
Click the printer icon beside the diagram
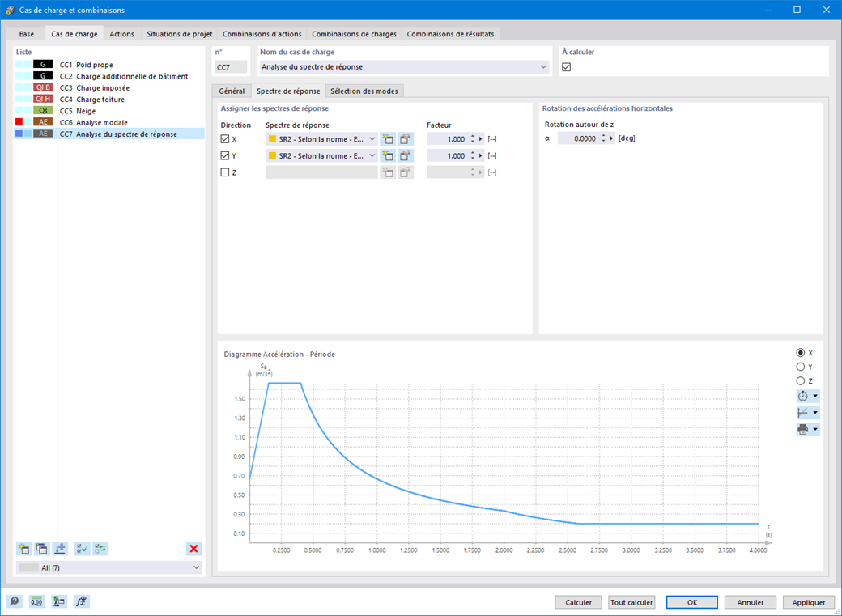coord(803,430)
